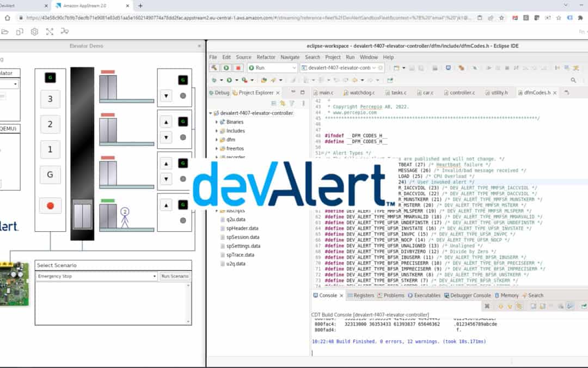Open the Debug view tab
Viewport: 588px width, 368px height.
[x=219, y=92]
